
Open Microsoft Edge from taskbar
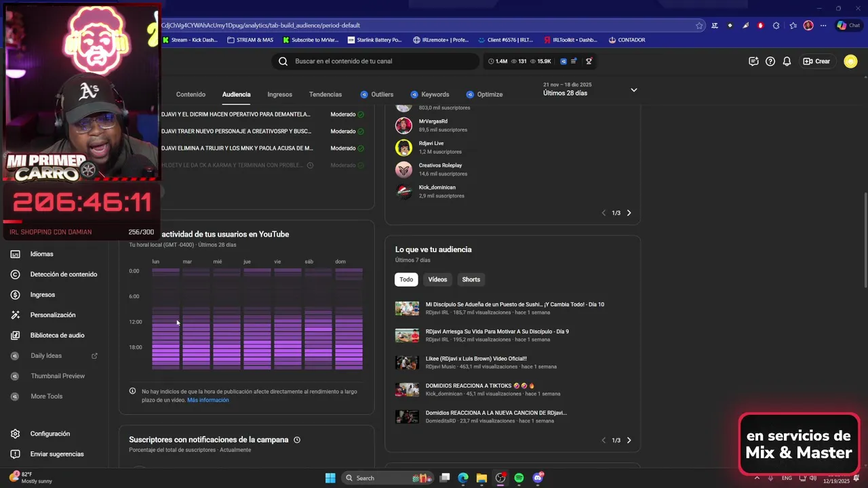pyautogui.click(x=463, y=478)
